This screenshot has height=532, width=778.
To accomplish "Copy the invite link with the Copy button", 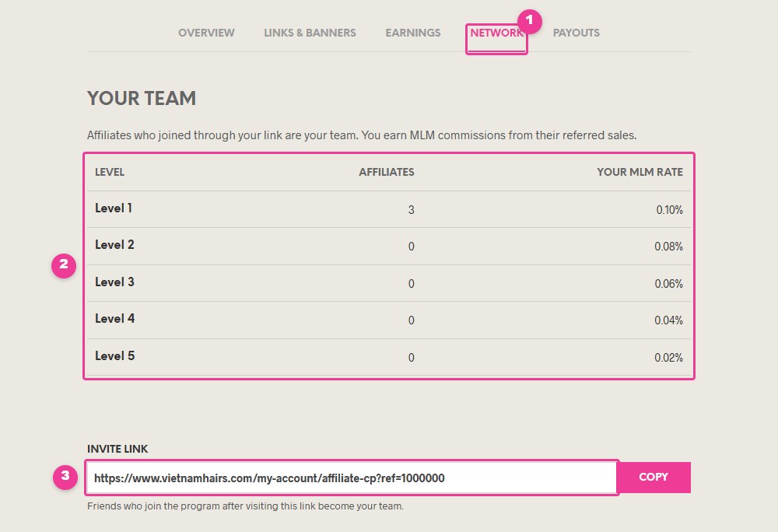I will [x=654, y=477].
